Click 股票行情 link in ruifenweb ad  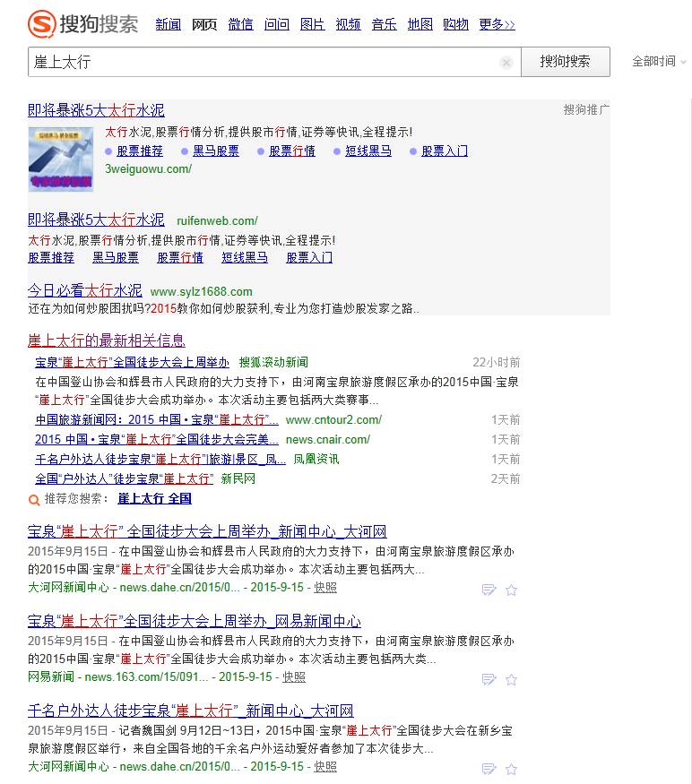[x=180, y=258]
